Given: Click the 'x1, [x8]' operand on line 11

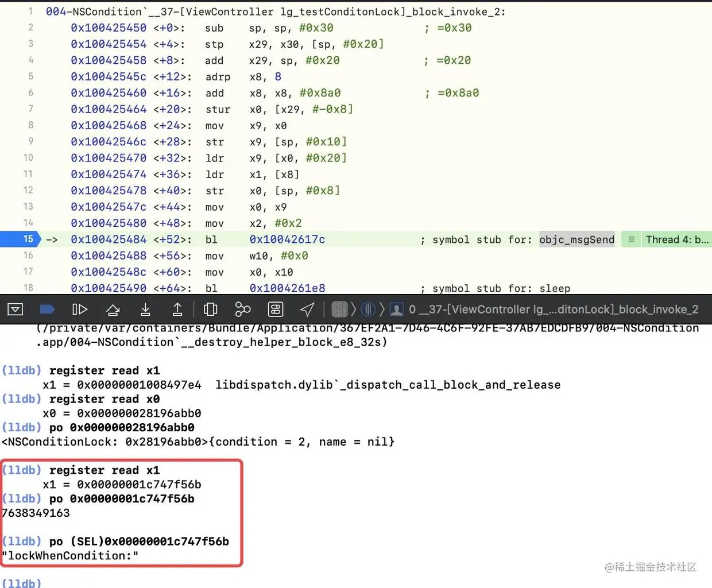Looking at the screenshot, I should 274,174.
